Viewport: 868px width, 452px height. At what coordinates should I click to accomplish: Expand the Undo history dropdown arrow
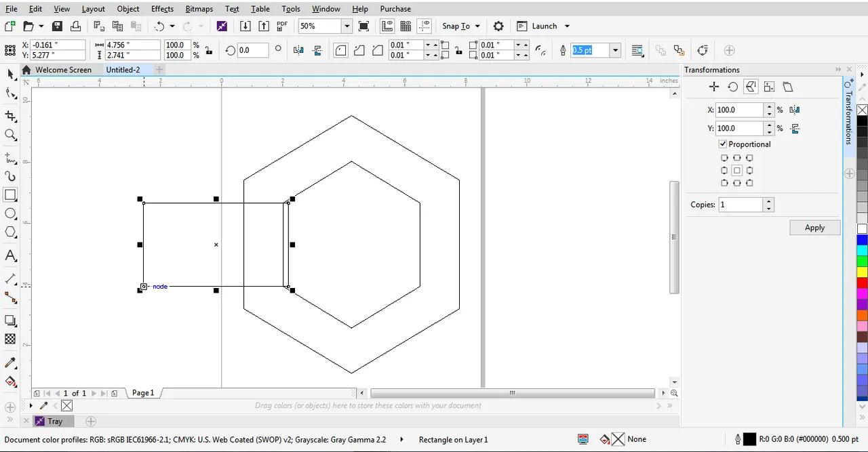tap(172, 26)
